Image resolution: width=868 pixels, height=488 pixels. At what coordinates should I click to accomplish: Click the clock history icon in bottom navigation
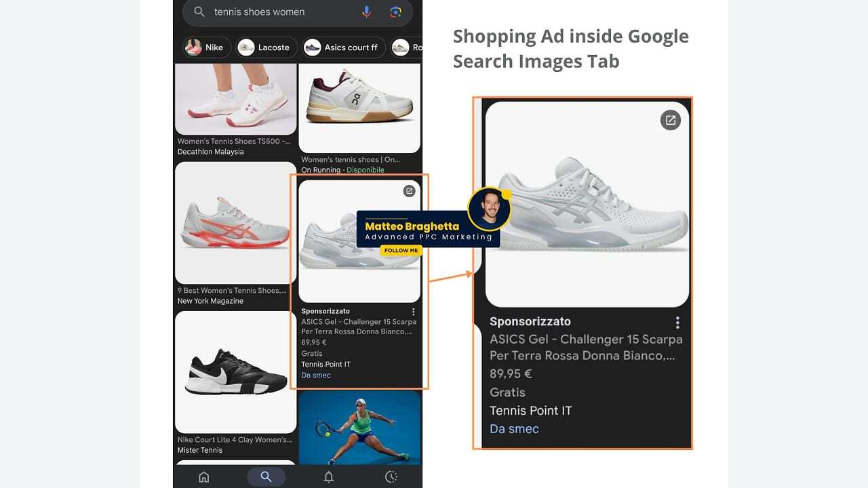click(392, 476)
